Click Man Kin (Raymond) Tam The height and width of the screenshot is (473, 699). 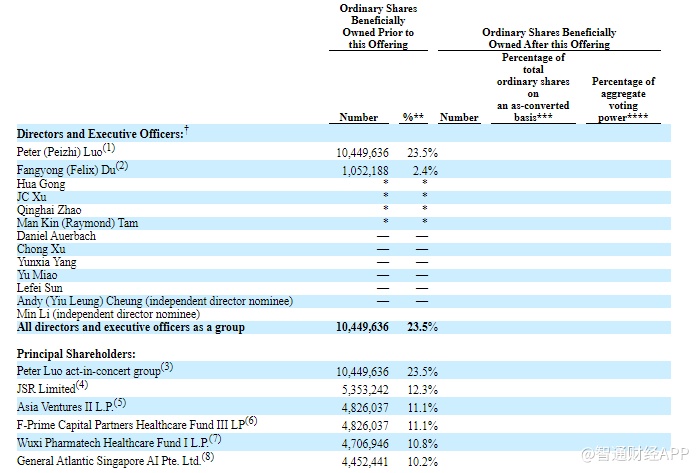[x=78, y=223]
